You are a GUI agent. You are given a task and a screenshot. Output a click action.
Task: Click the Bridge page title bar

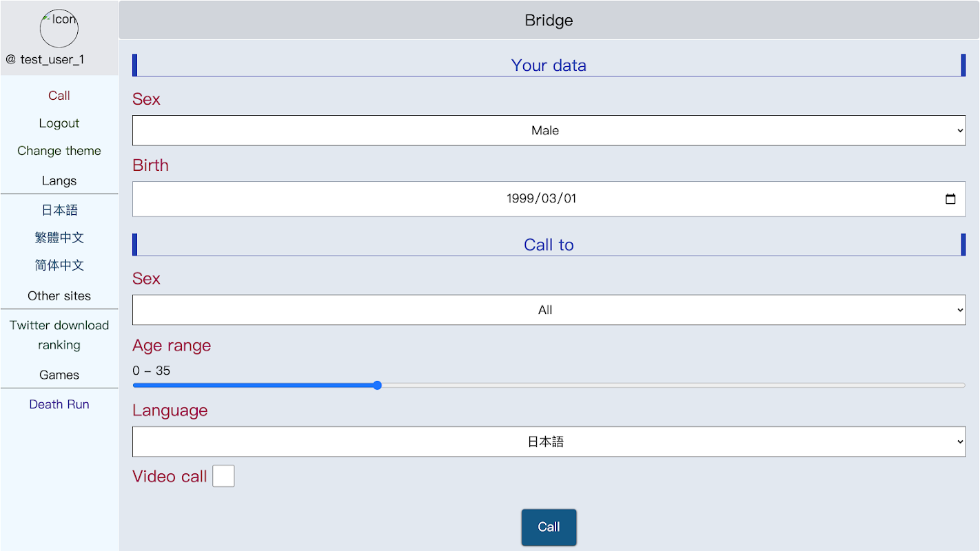click(549, 20)
